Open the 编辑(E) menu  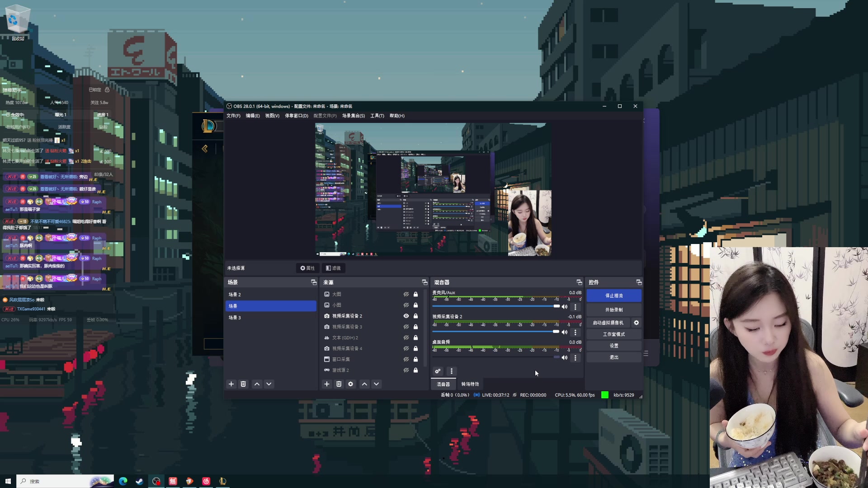[x=253, y=116]
